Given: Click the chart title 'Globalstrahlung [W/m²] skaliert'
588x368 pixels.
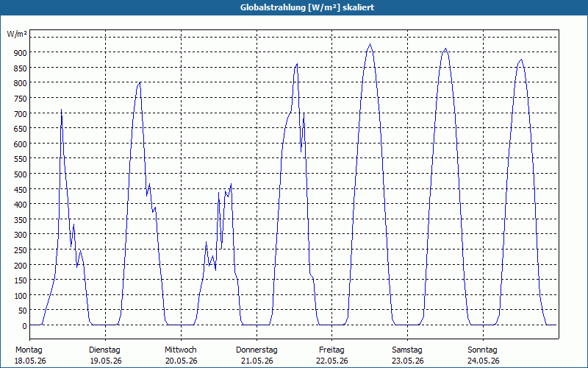Looking at the screenshot, I should (307, 7).
